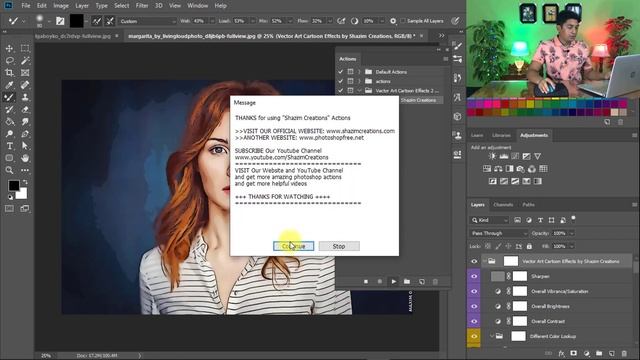
Task: Select the Path Selection tool
Action: 25,146
